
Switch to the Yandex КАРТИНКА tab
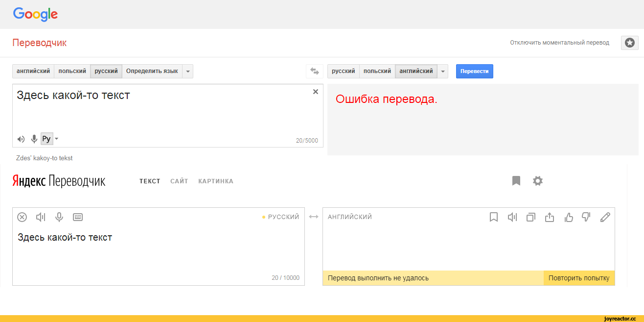click(x=216, y=181)
